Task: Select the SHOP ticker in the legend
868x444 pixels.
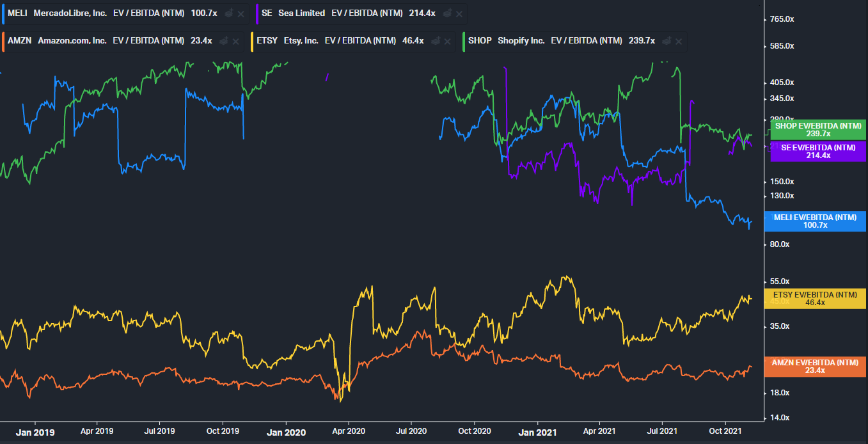Action: (480, 40)
